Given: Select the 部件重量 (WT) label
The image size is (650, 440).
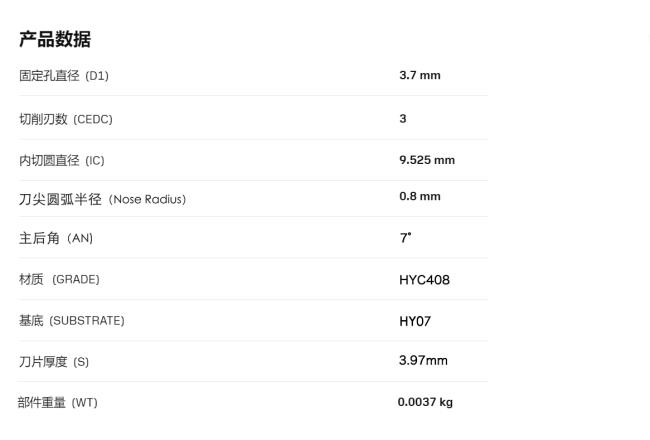Looking at the screenshot, I should [x=58, y=403].
